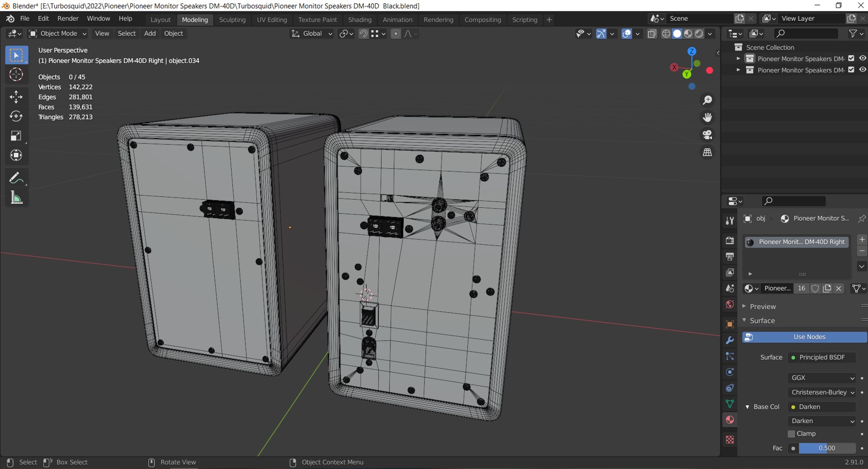Screen dimensions: 868x469
Task: Toggle camera view in viewport
Action: tap(707, 135)
